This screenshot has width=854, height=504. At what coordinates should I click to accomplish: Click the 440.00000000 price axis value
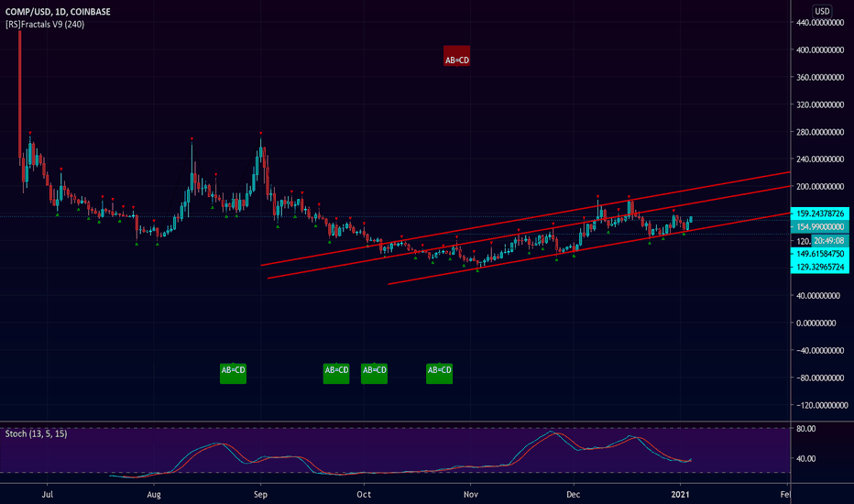point(820,23)
